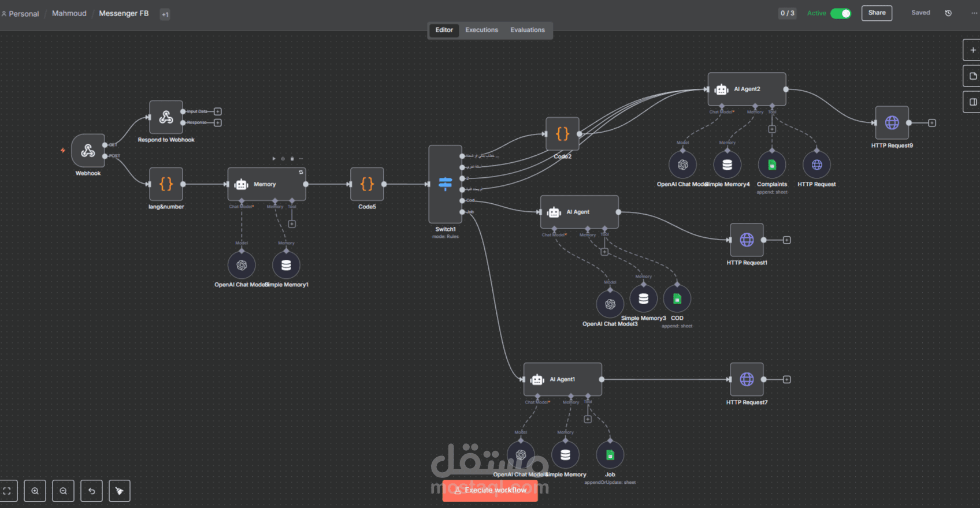Click the Share button

coord(877,13)
